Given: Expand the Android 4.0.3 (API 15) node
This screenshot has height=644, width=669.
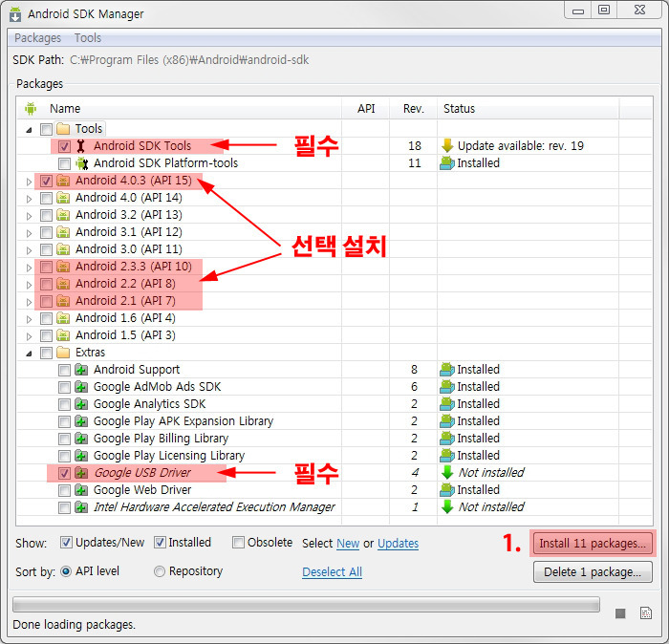Looking at the screenshot, I should 29,182.
